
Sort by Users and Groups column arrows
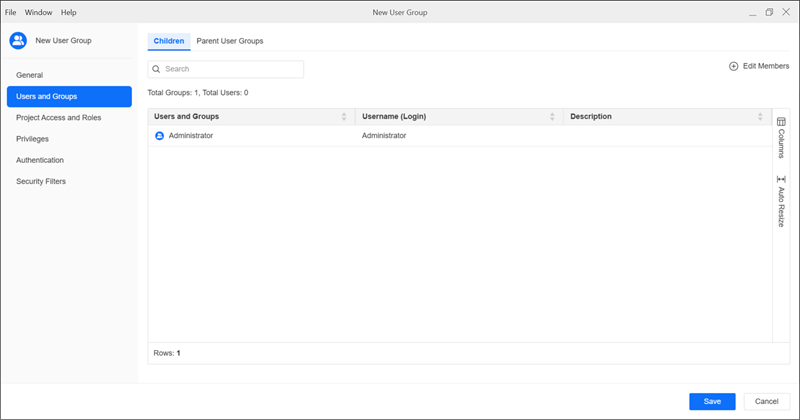344,117
